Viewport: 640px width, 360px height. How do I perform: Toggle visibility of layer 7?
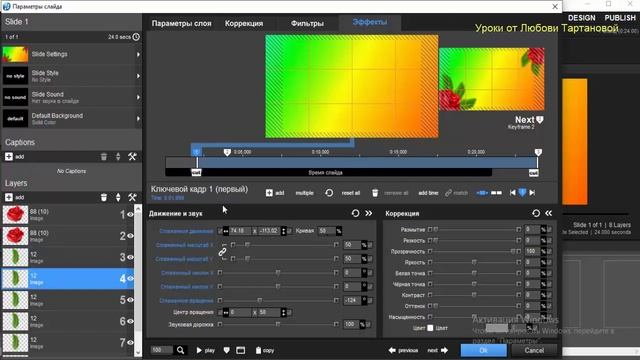(130, 342)
